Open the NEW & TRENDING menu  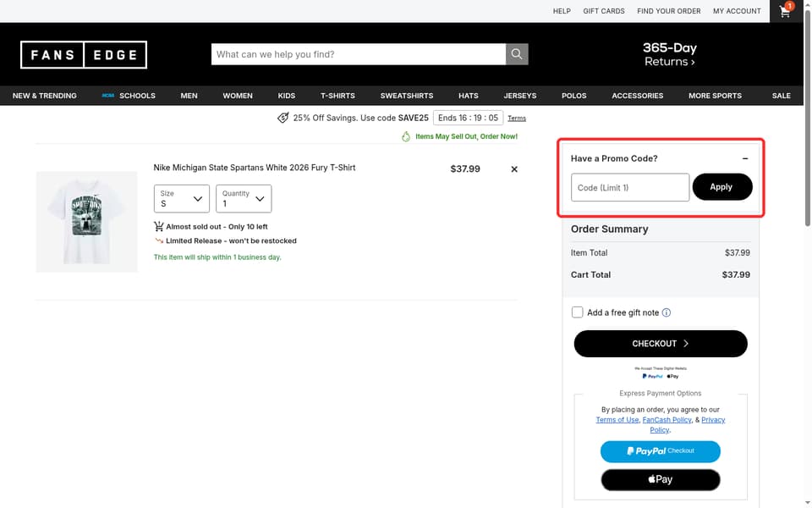pos(45,96)
